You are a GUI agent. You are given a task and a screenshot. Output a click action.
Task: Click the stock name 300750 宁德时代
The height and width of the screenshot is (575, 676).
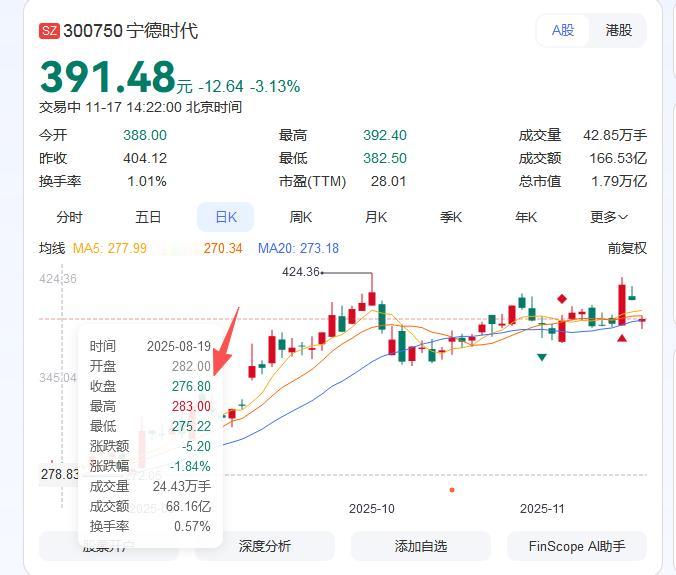tap(130, 31)
